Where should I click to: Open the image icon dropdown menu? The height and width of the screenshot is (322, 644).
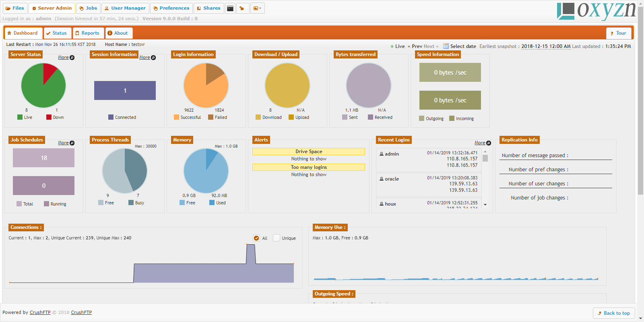click(257, 8)
